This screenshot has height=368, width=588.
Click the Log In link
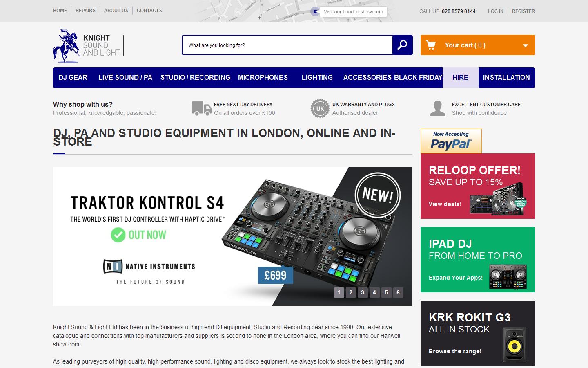tap(496, 11)
